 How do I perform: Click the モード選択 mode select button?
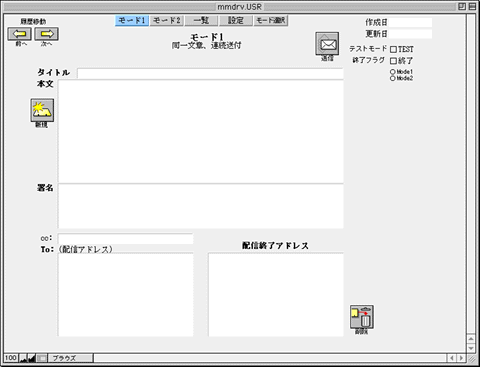(x=271, y=21)
